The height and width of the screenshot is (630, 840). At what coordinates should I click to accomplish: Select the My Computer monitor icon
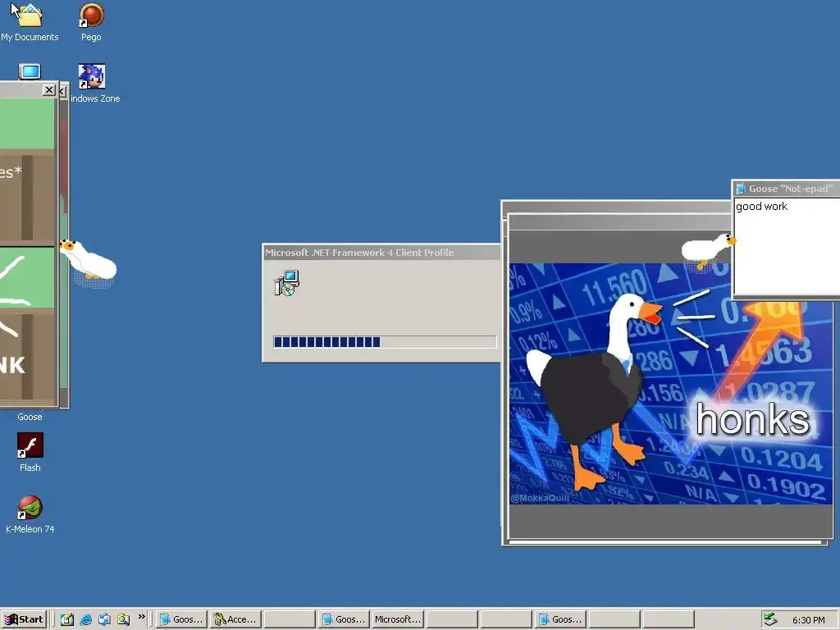[30, 72]
